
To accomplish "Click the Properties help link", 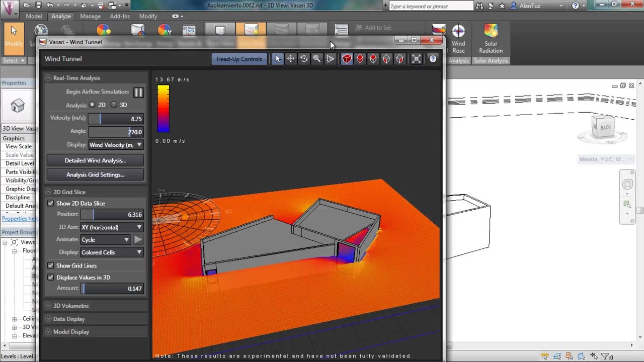I will 19,219.
